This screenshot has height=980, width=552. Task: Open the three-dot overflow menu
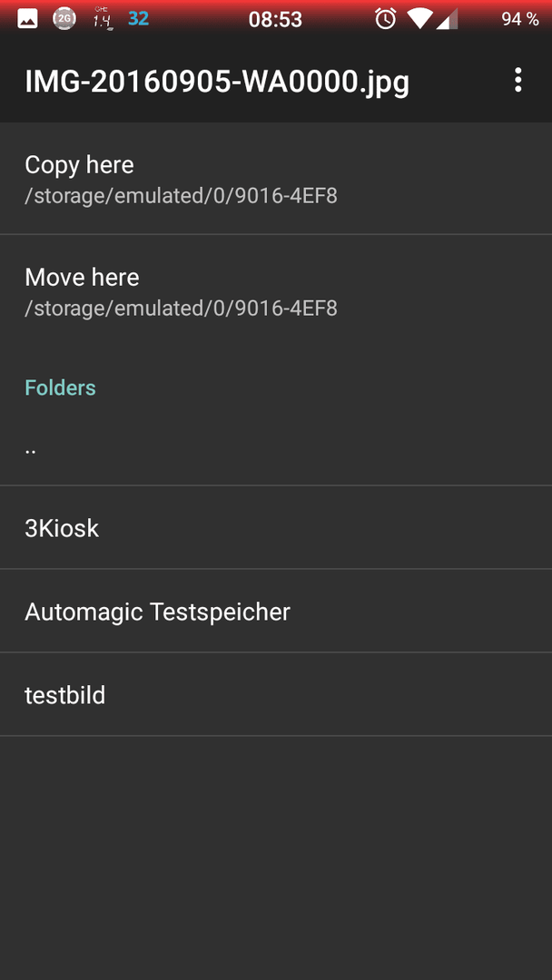517,81
